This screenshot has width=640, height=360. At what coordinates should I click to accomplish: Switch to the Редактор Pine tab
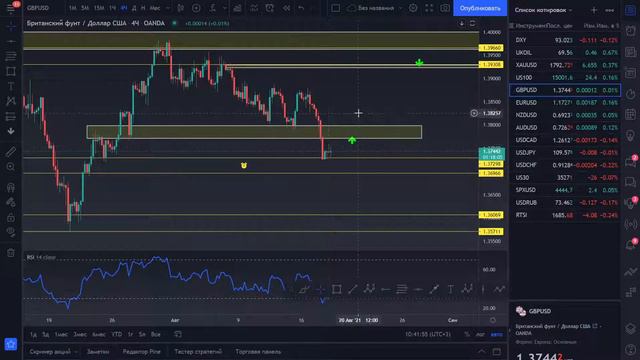pos(141,351)
